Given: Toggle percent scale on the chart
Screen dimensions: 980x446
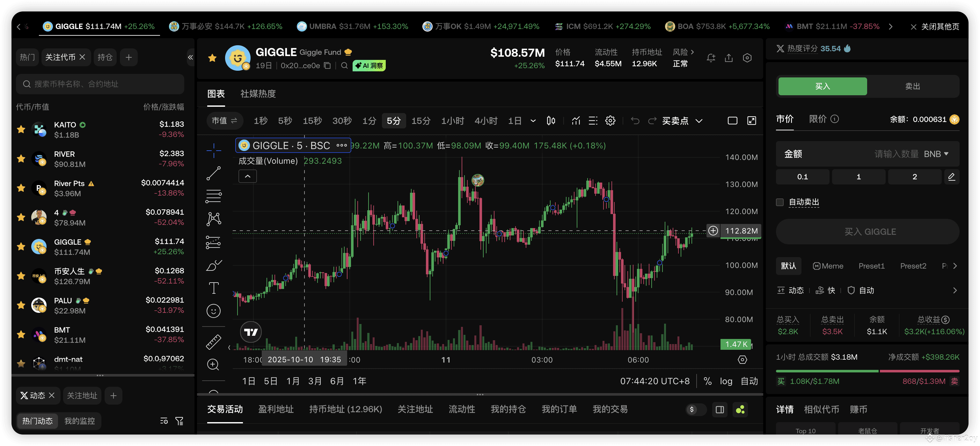Looking at the screenshot, I should (x=708, y=381).
